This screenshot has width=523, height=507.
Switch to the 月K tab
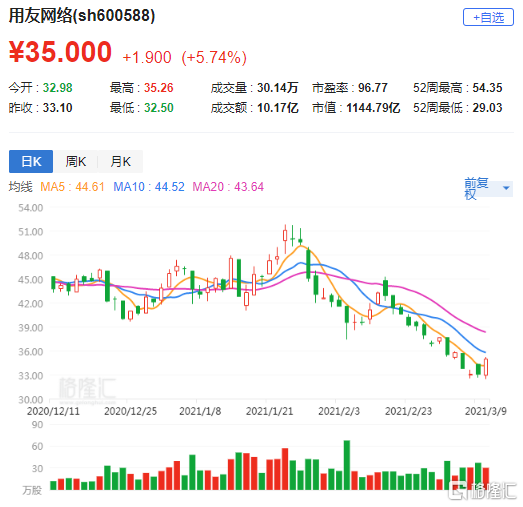[x=120, y=161]
